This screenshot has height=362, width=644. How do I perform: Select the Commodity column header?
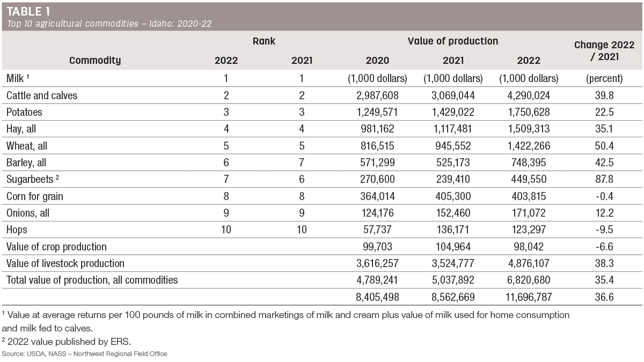point(95,61)
